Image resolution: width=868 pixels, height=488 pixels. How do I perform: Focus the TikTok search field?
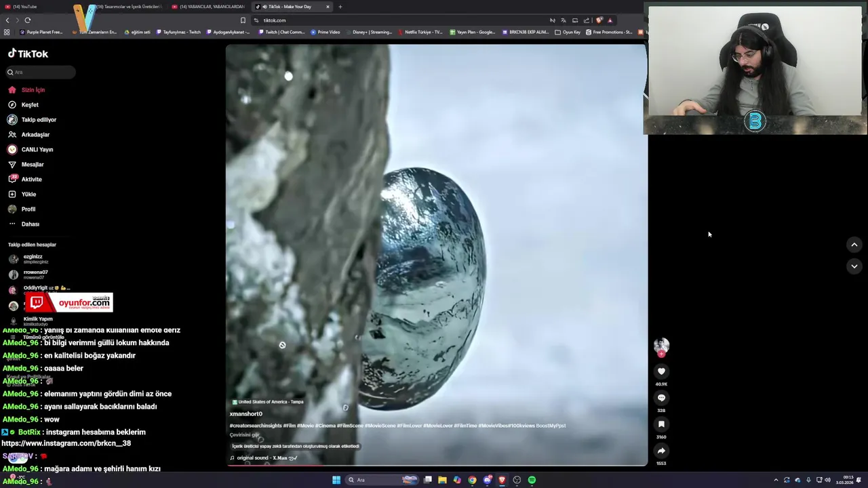click(x=41, y=72)
